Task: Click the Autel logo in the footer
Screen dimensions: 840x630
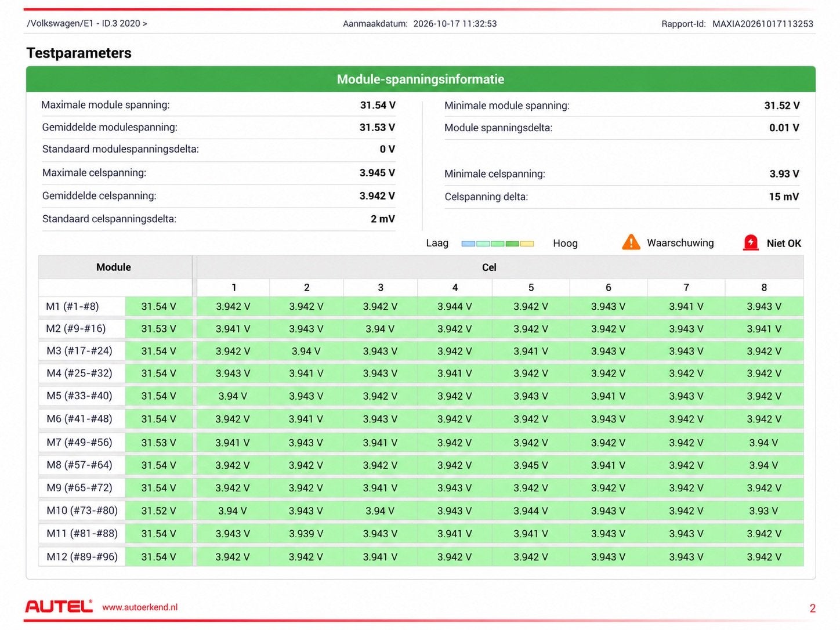Action: (59, 607)
